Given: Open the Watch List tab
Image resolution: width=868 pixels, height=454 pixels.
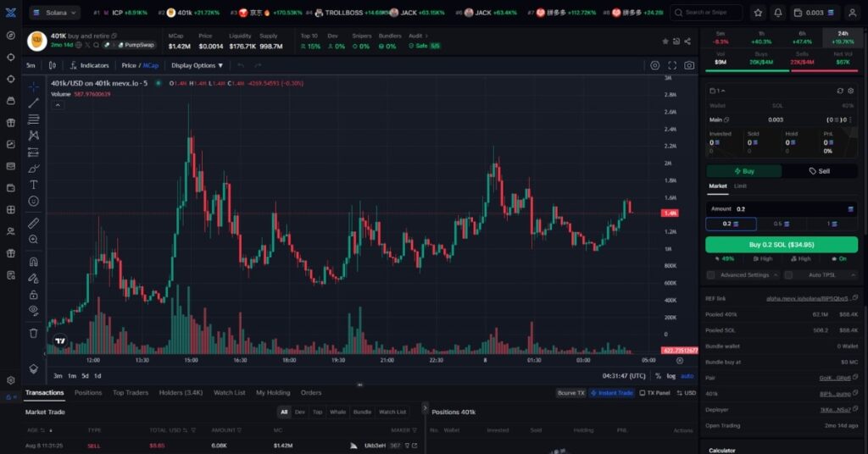Looking at the screenshot, I should tap(229, 393).
